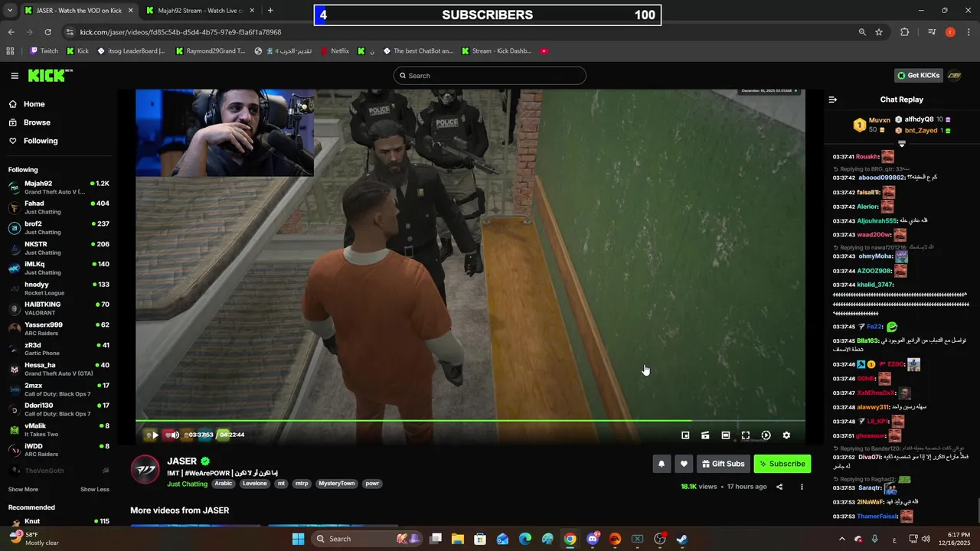This screenshot has height=551, width=980.
Task: Mute the video player volume
Action: coord(175,435)
